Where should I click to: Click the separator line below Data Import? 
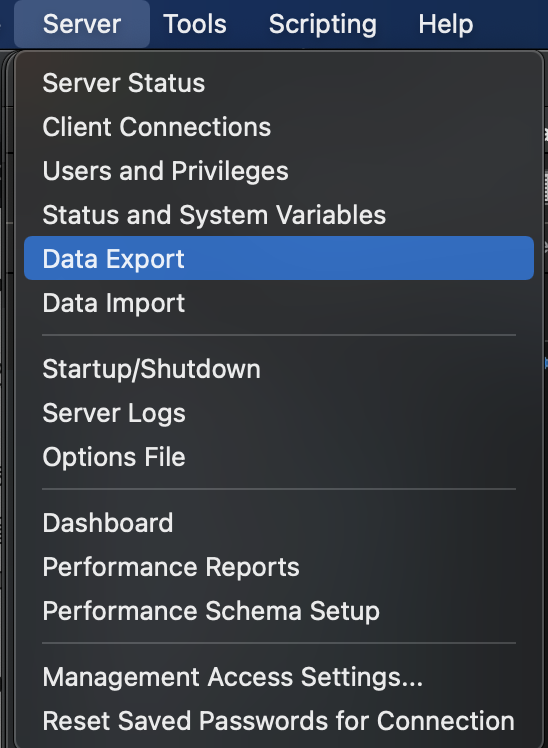pyautogui.click(x=279, y=335)
